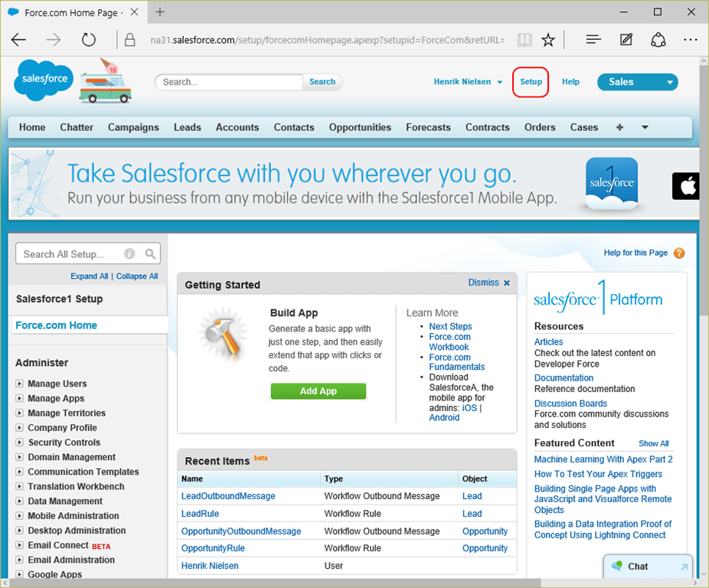Click the green Add App button
Screen dimensions: 709x588
click(319, 391)
